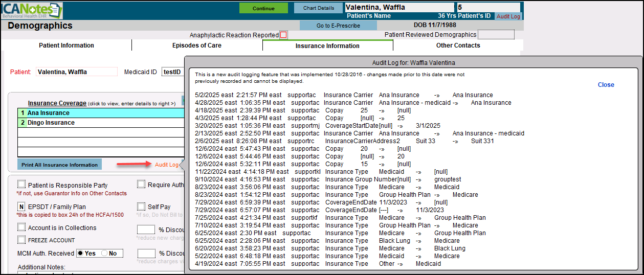Select the Other Contacts tab
This screenshot has height=275, width=644.
pyautogui.click(x=458, y=45)
